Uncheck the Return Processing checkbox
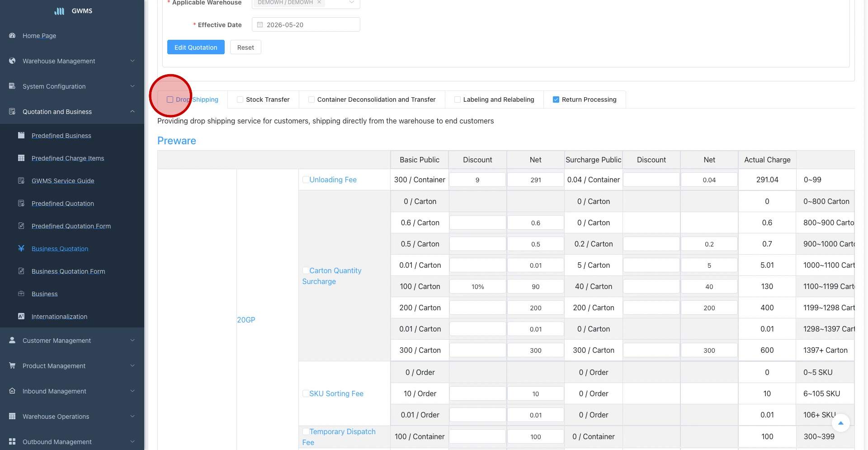Image resolution: width=868 pixels, height=450 pixels. click(556, 99)
